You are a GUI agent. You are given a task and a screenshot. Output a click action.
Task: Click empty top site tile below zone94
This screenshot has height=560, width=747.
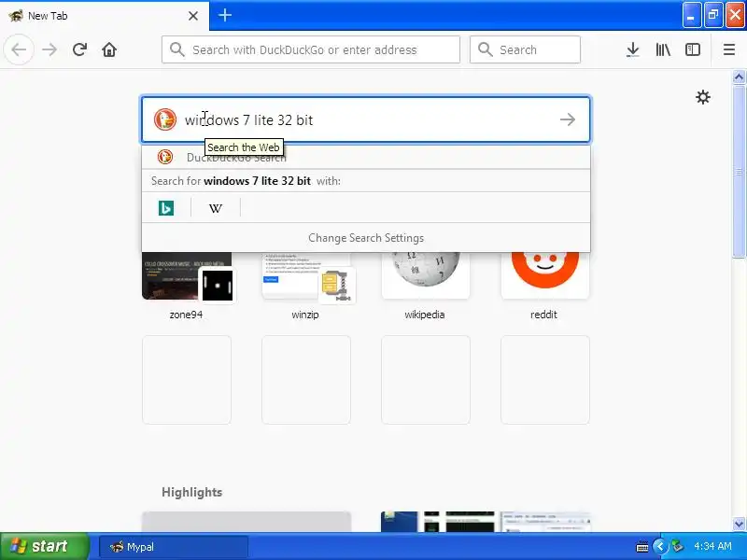pyautogui.click(x=187, y=380)
